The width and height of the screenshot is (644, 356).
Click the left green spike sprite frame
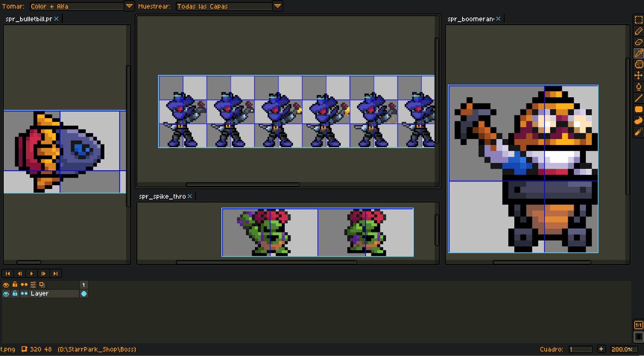point(270,232)
